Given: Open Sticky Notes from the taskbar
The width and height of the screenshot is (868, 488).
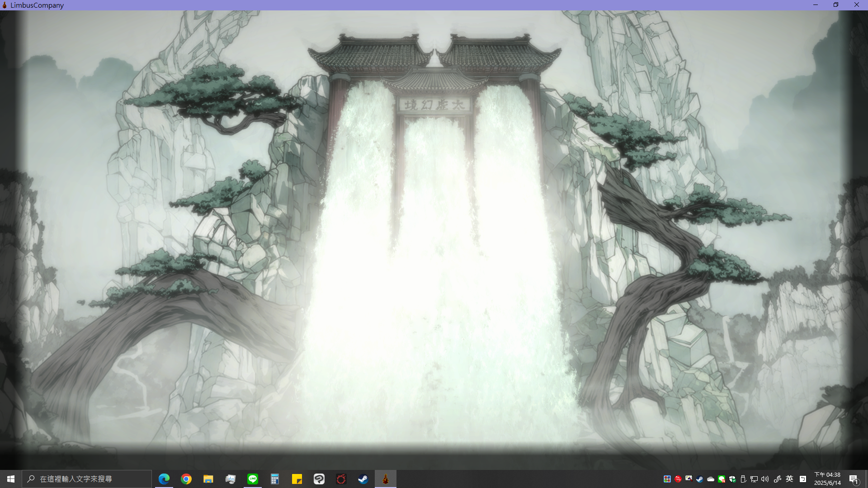Looking at the screenshot, I should coord(297,479).
